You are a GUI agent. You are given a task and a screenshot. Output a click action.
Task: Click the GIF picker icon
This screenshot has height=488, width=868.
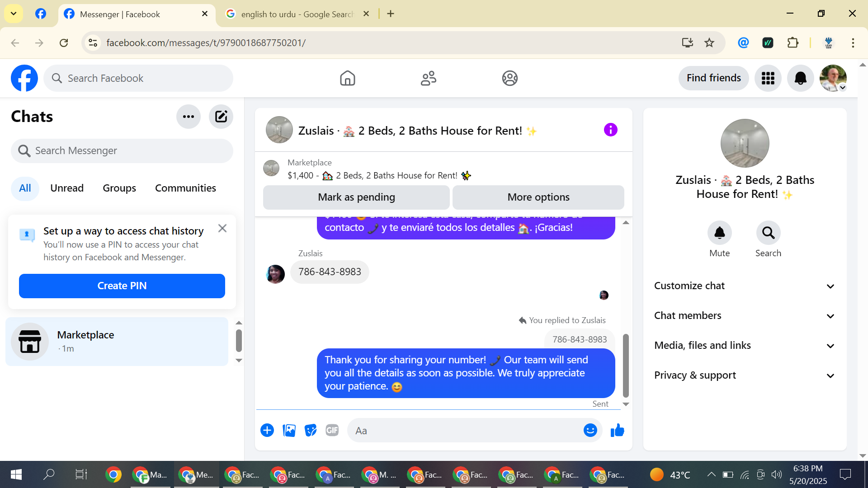tap(332, 431)
